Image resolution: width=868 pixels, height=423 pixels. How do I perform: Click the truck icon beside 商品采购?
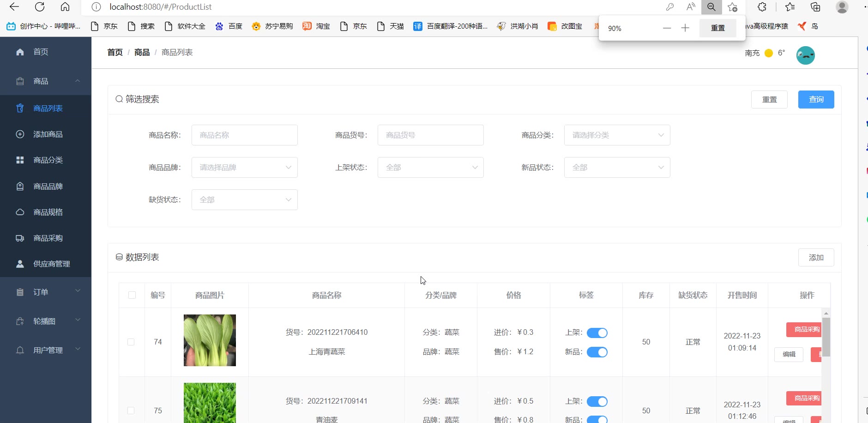(20, 238)
